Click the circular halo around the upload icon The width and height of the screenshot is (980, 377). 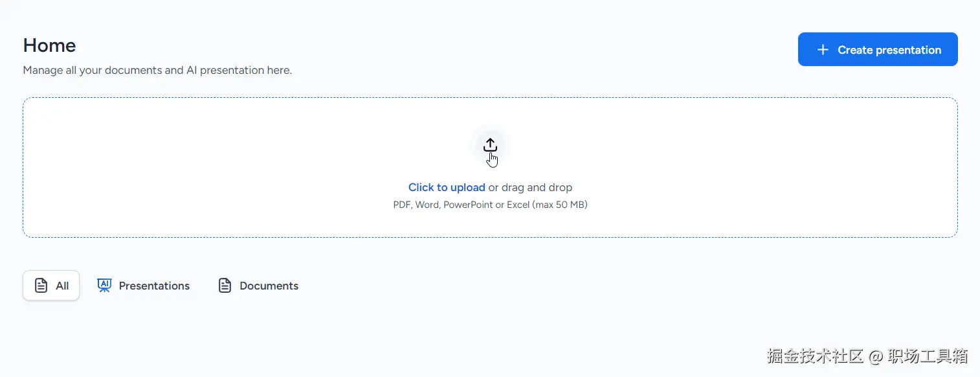tap(490, 146)
